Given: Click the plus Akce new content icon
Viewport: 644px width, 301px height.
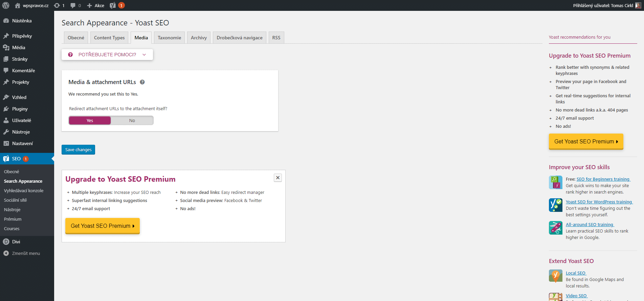Looking at the screenshot, I should tap(89, 5).
